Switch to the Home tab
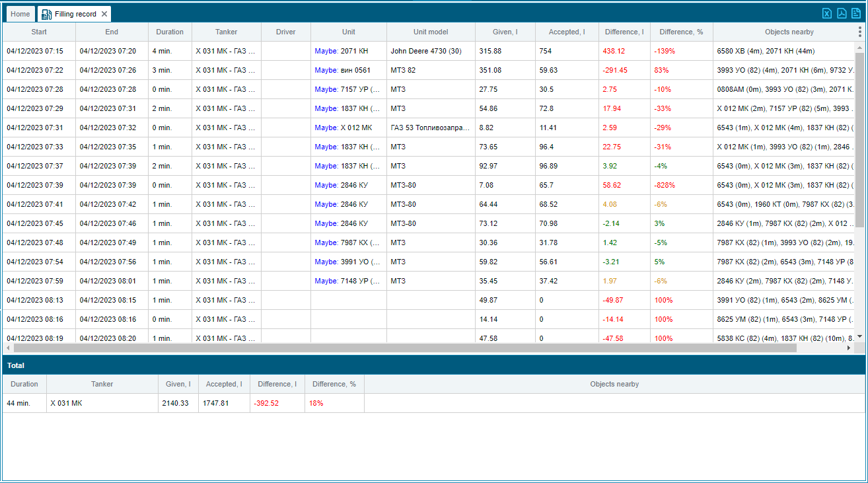This screenshot has height=483, width=868. click(20, 14)
